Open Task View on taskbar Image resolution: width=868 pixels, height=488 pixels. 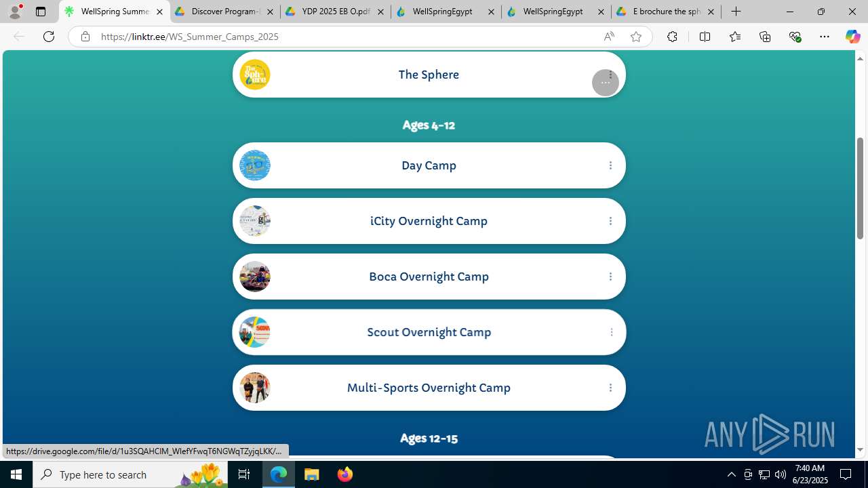244,474
